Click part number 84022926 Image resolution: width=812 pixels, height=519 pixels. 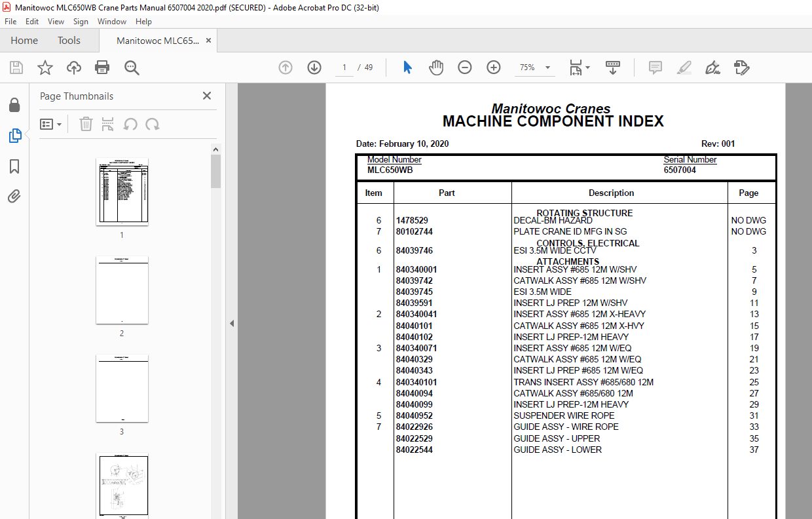(x=414, y=427)
